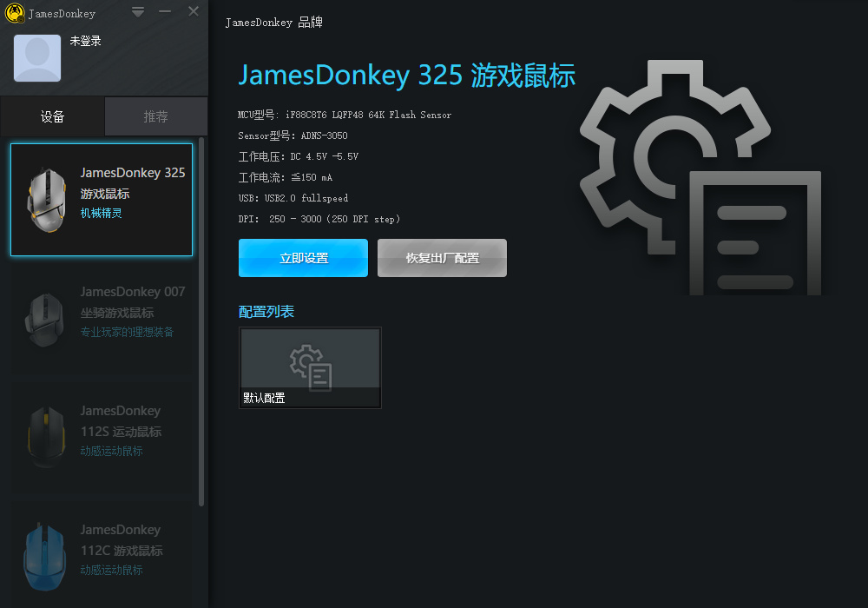Open the 推荐 tab

(156, 116)
